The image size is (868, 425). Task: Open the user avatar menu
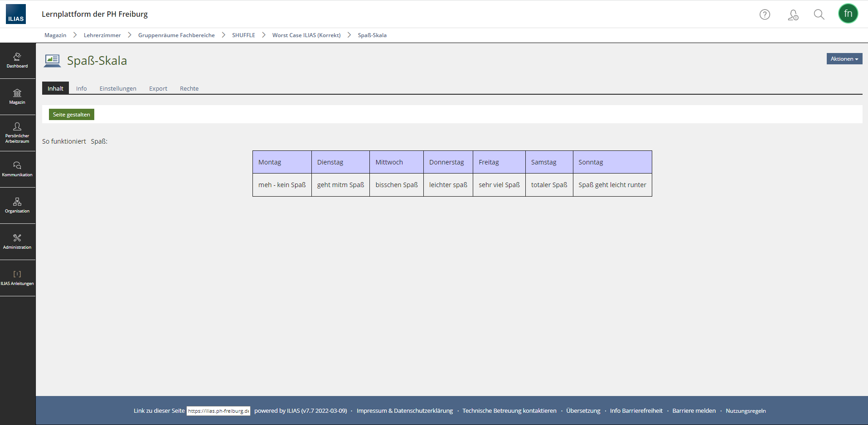(848, 14)
